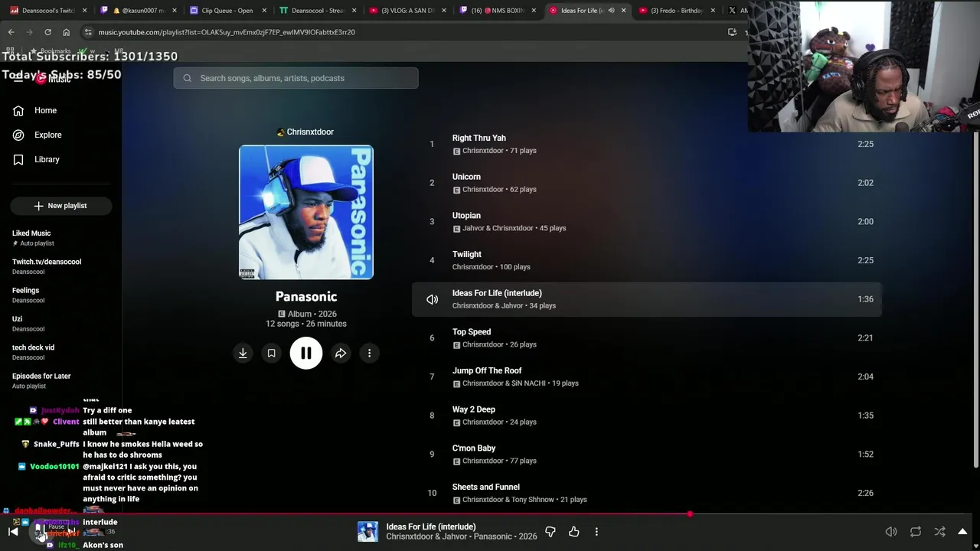Save the album to library with the bookmark icon
980x551 pixels.
pyautogui.click(x=271, y=353)
